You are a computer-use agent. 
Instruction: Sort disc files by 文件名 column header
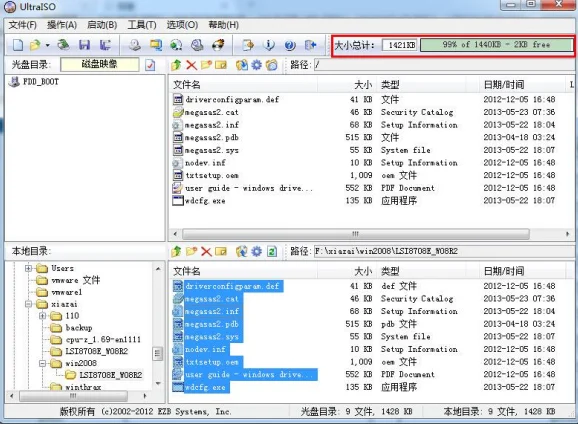(x=243, y=85)
